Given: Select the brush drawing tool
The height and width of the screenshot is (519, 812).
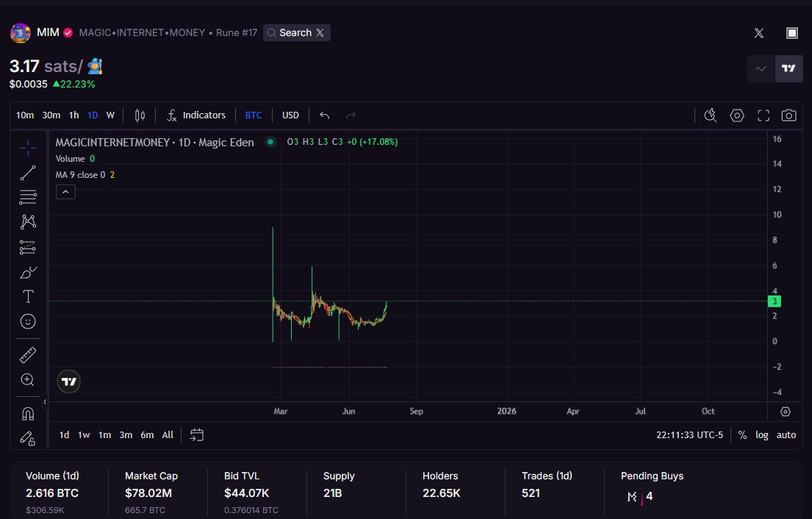Looking at the screenshot, I should 28,272.
